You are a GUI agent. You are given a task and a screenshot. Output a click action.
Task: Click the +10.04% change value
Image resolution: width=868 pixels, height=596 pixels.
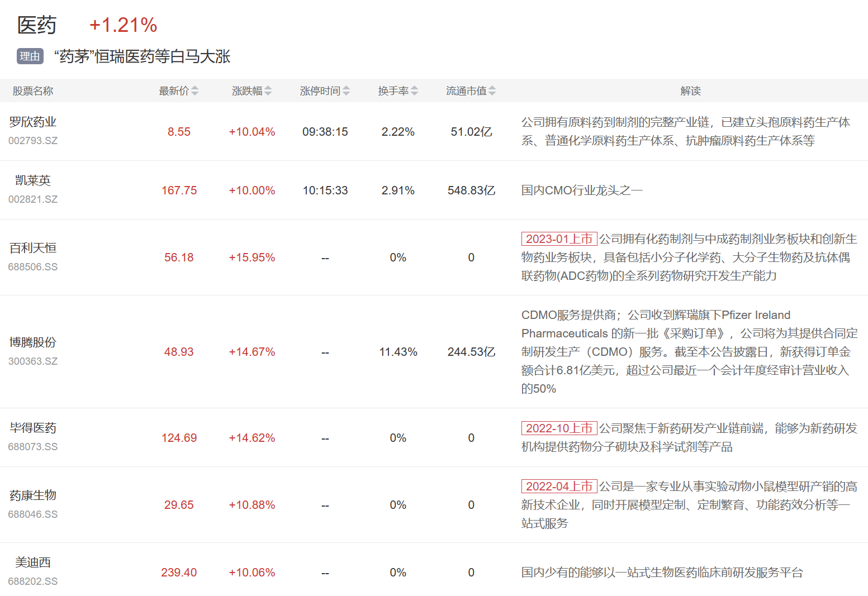(252, 132)
